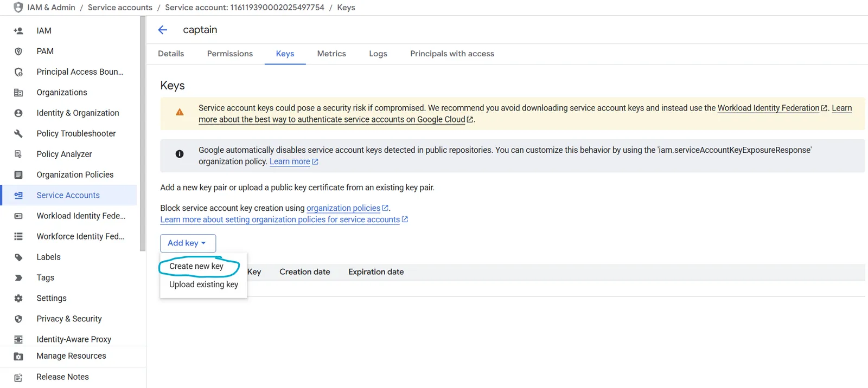868x388 pixels.
Task: Click the Identity & Organization person icon
Action: [x=18, y=113]
